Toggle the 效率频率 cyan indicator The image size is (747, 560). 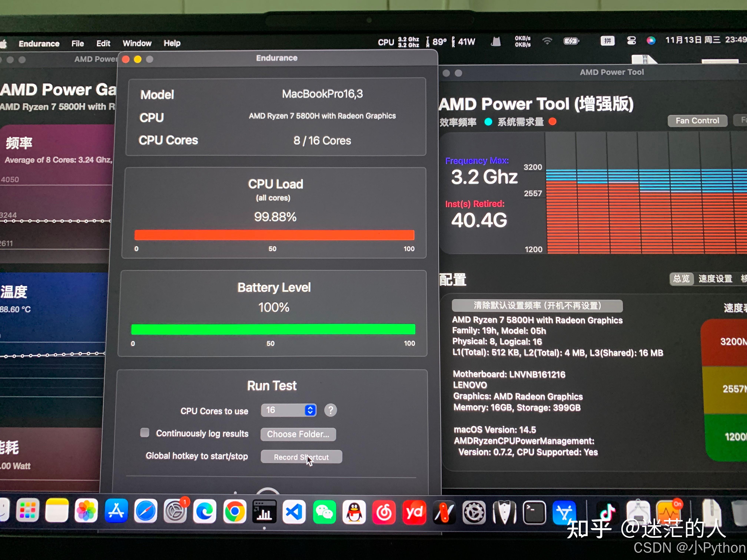coord(488,122)
